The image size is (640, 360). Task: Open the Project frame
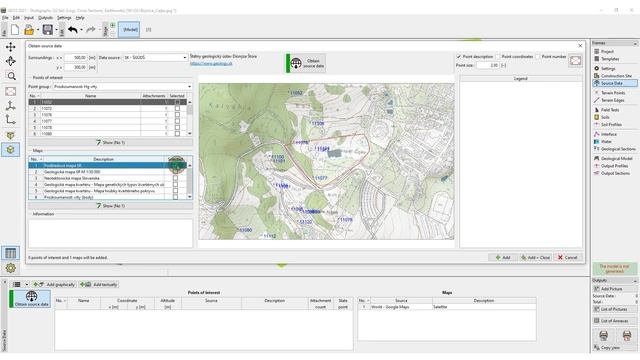click(607, 51)
